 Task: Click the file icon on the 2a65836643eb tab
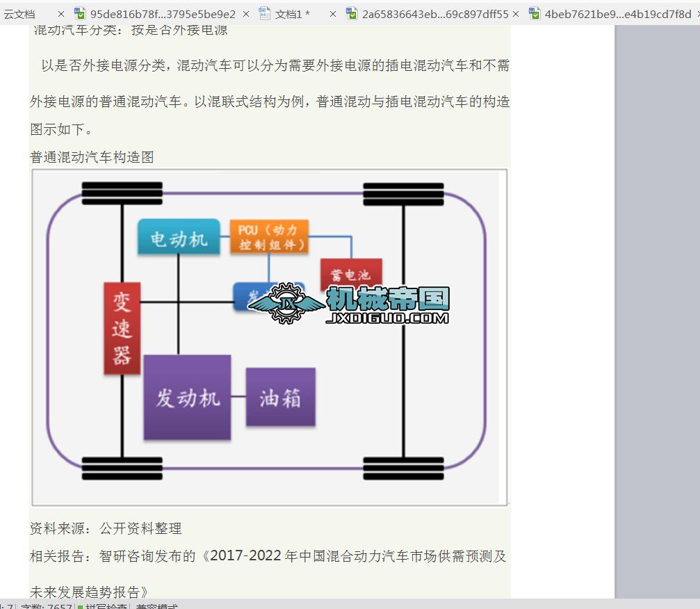coord(352,14)
